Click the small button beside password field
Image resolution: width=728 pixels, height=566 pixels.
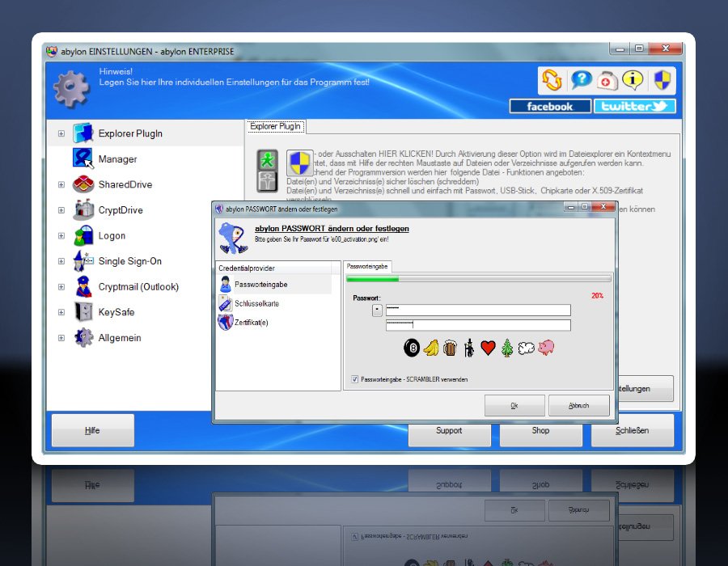[377, 310]
